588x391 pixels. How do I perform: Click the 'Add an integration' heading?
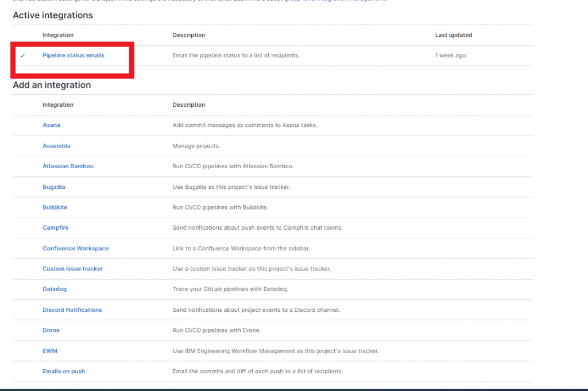click(52, 85)
